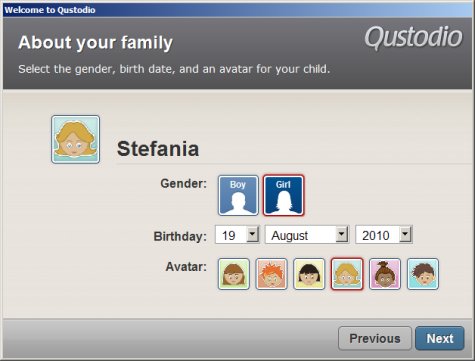Click the Boy silhouette icon
Image resolution: width=475 pixels, height=361 pixels.
coord(238,202)
